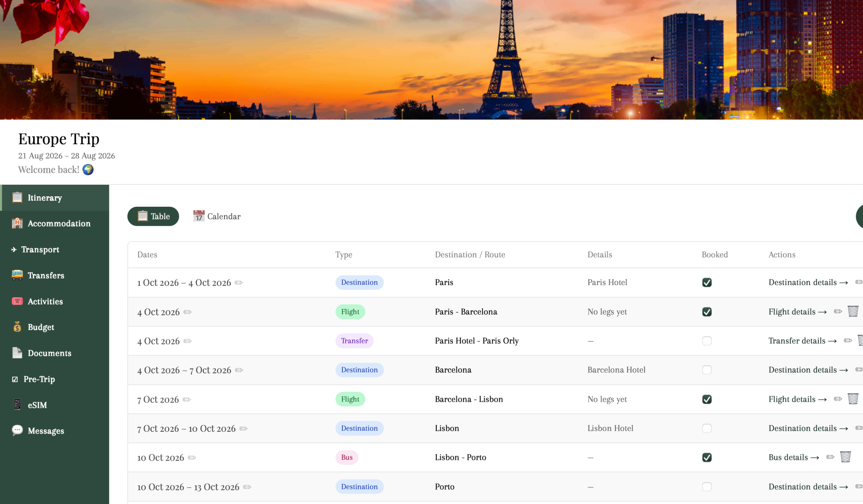Open the Pre-Trip checklist
The height and width of the screenshot is (504, 863).
click(55, 379)
